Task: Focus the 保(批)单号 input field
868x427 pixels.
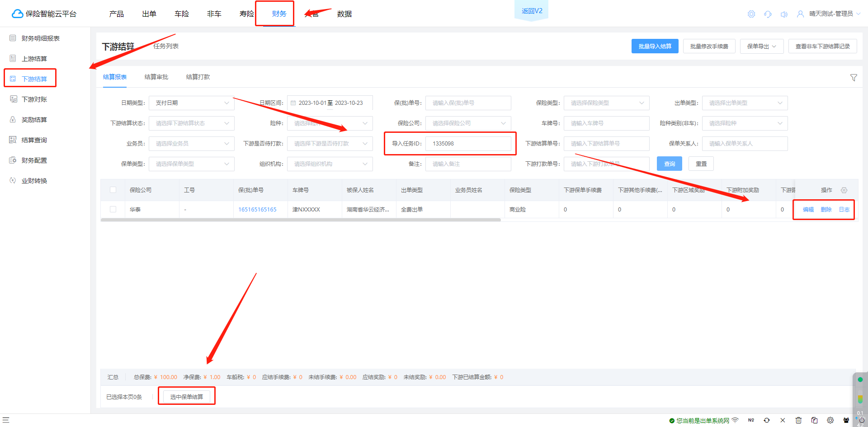Action: coord(468,103)
